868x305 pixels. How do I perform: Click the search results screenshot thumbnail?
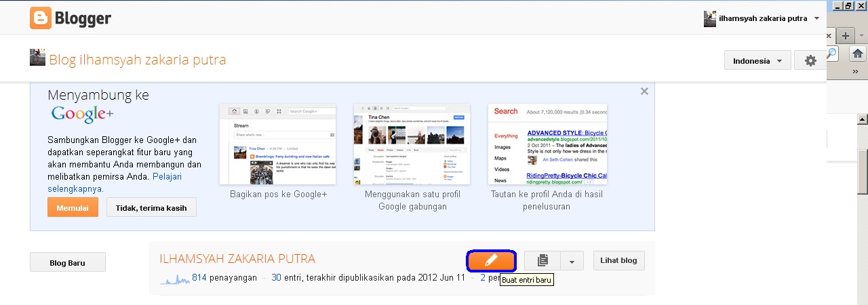(547, 144)
